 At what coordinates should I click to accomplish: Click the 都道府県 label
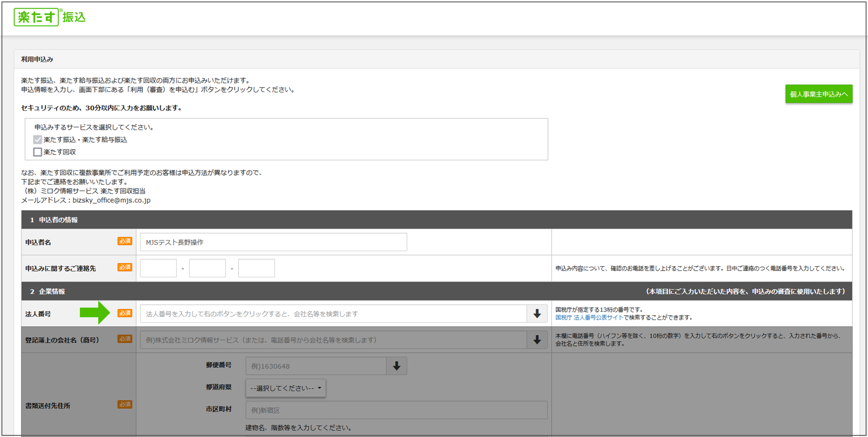tap(219, 387)
